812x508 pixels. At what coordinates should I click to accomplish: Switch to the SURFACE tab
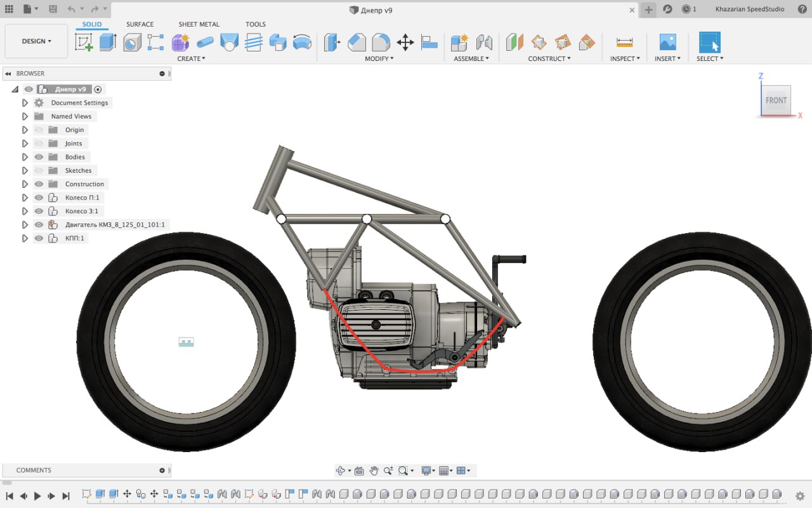[140, 24]
